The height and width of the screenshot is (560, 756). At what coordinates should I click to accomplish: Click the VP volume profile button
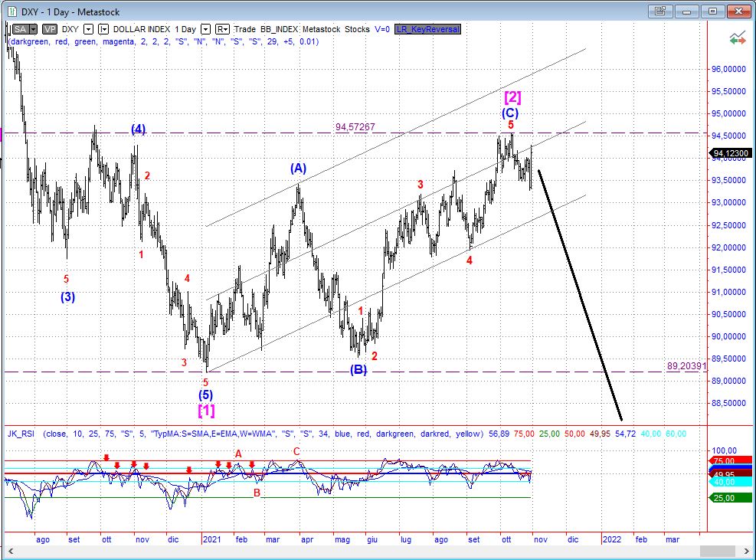pos(49,29)
